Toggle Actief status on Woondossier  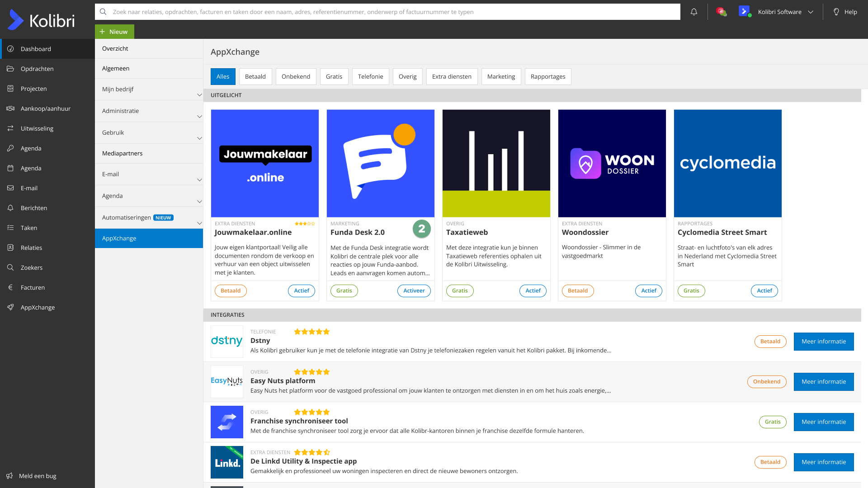[648, 291]
